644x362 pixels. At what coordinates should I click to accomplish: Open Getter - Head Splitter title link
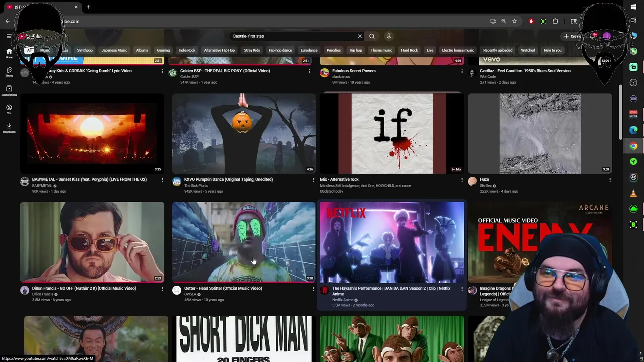pyautogui.click(x=223, y=288)
